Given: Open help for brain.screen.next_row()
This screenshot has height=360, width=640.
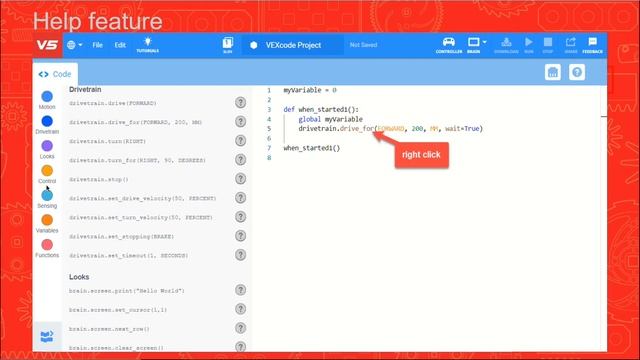Looking at the screenshot, I should 240,328.
